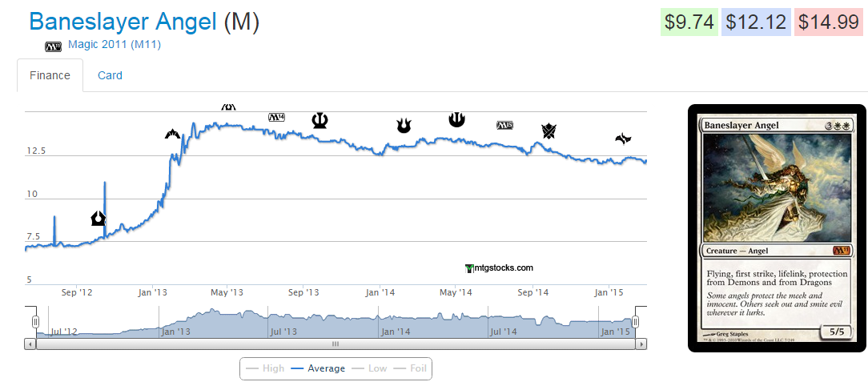Select the M14 set icon on graph

coord(276,118)
